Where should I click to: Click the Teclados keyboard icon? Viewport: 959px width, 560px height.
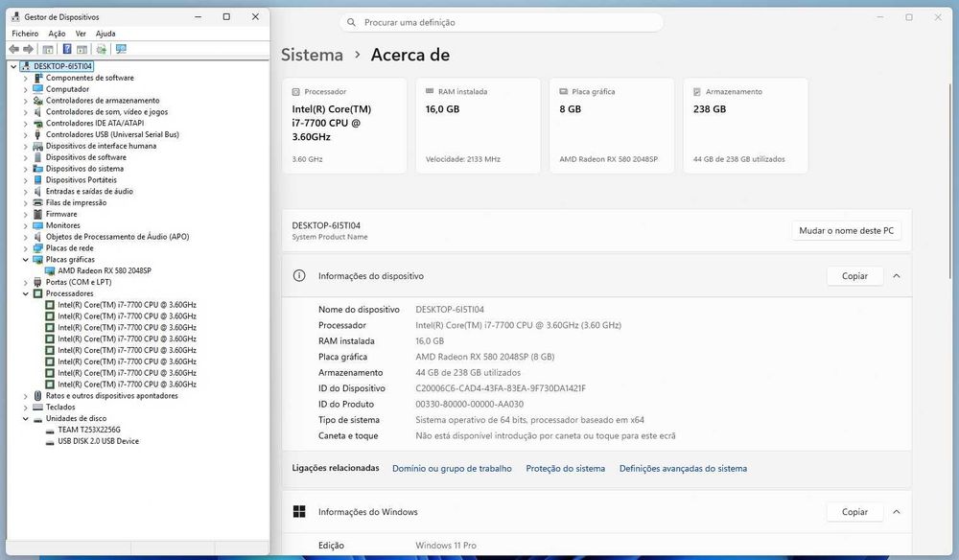point(38,408)
